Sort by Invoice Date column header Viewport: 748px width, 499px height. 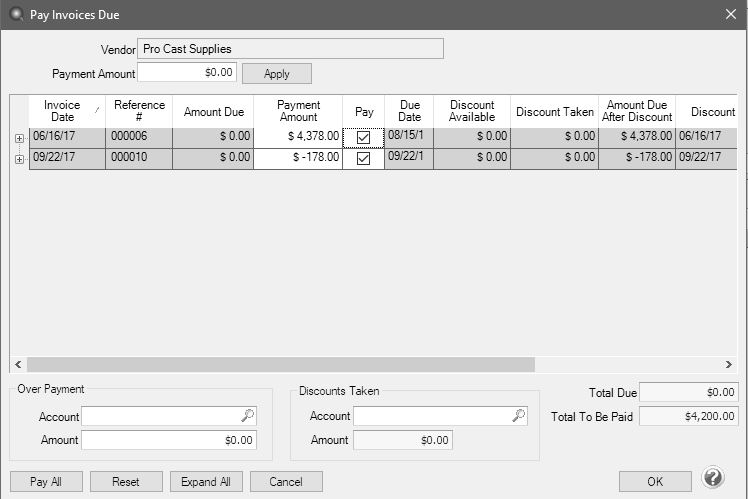(x=62, y=112)
